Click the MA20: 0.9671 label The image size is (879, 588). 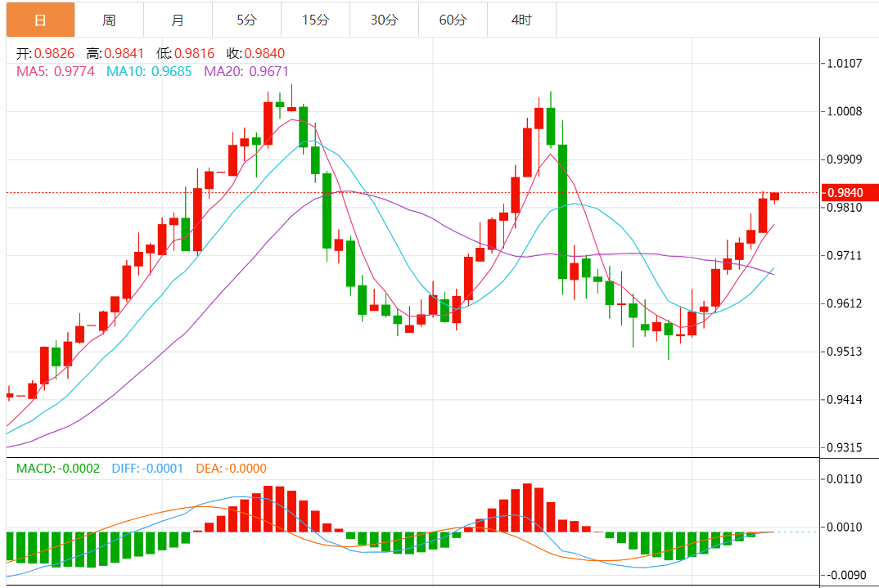(x=246, y=72)
